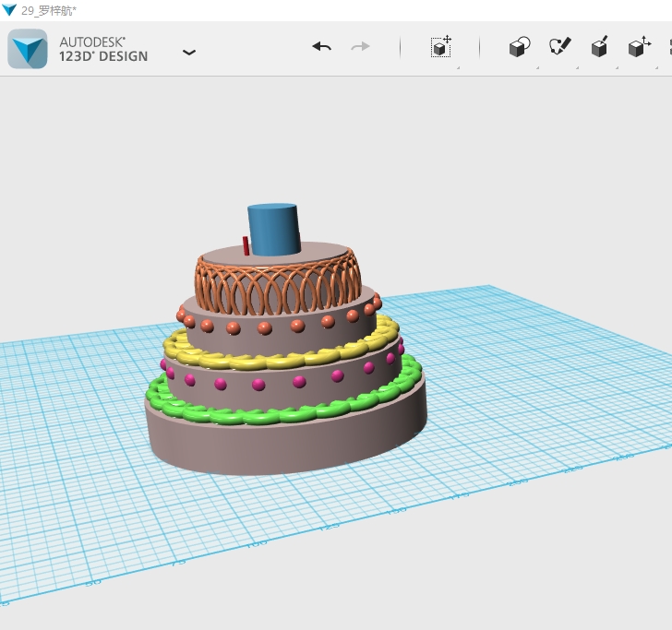This screenshot has height=630, width=672.
Task: Click the 123D Design application logo
Action: (28, 49)
